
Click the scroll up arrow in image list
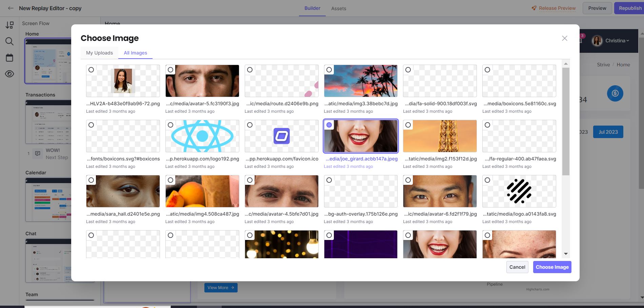tap(566, 64)
